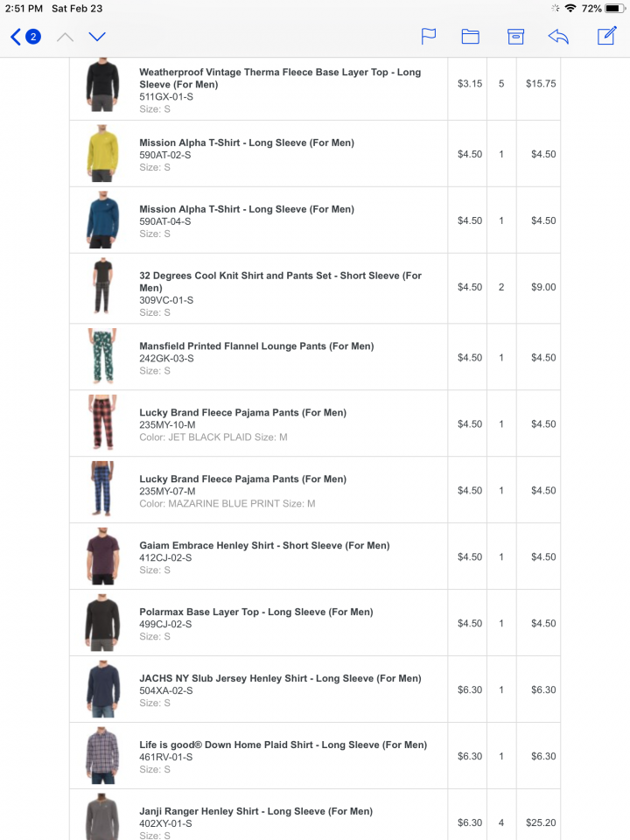Tap the Gaiam Embrace Henley Shirt product name

(264, 545)
